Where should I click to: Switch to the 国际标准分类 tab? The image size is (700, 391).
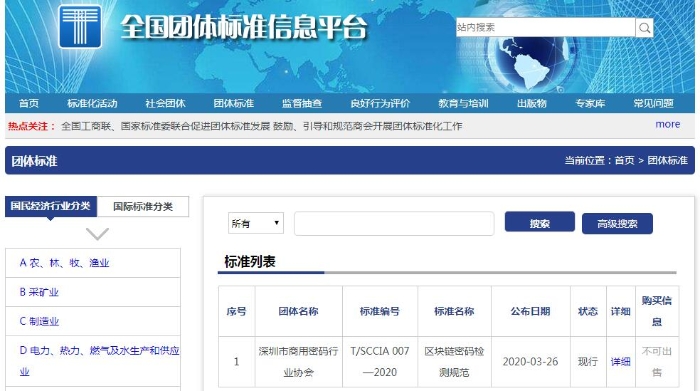pyautogui.click(x=143, y=206)
